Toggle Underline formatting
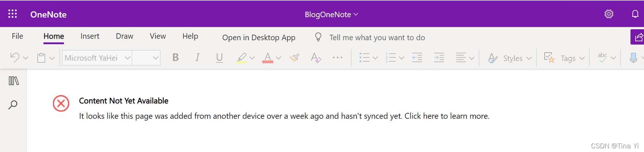The height and width of the screenshot is (152, 644). coord(219,58)
